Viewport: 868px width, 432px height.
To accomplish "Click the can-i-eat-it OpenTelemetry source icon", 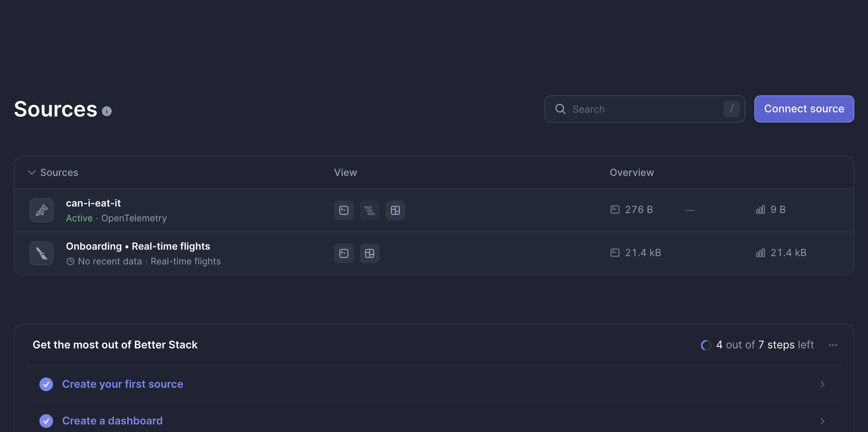I will (x=42, y=210).
